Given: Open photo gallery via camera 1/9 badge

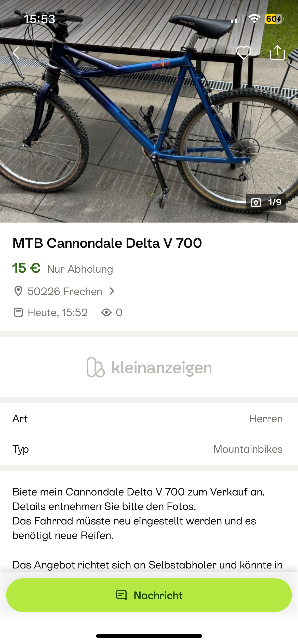Looking at the screenshot, I should coord(266,202).
